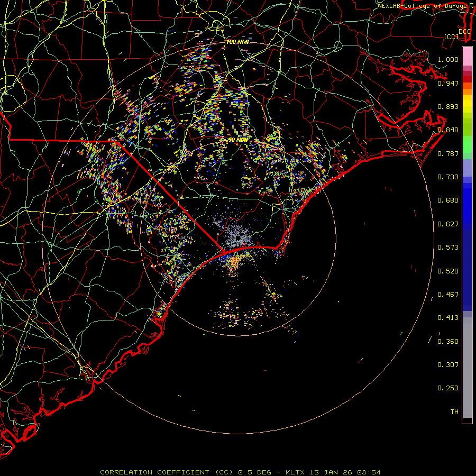
Task: Click the TH threshold label
Action: tap(454, 412)
